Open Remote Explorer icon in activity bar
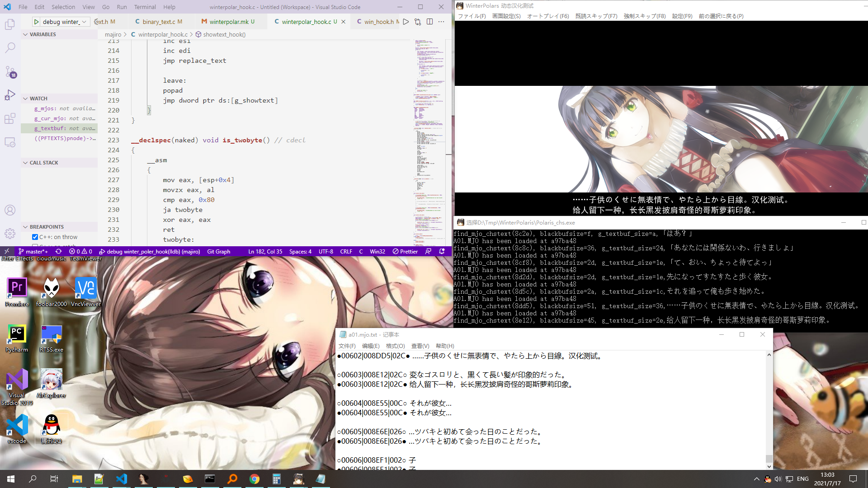Image resolution: width=868 pixels, height=488 pixels. pyautogui.click(x=10, y=142)
